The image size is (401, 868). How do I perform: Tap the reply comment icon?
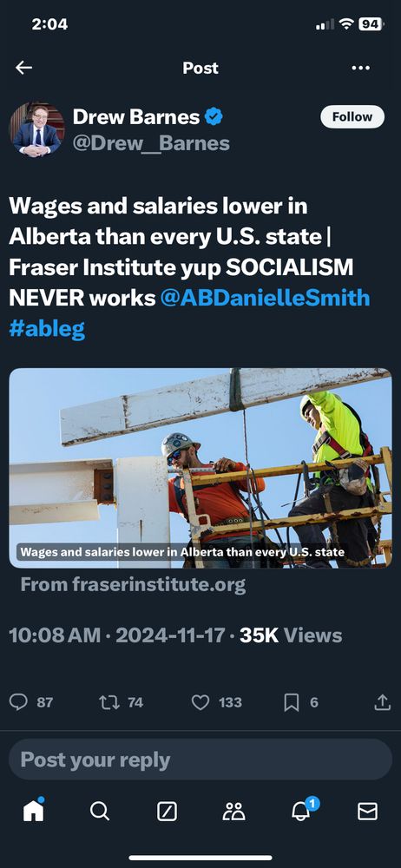tap(18, 702)
